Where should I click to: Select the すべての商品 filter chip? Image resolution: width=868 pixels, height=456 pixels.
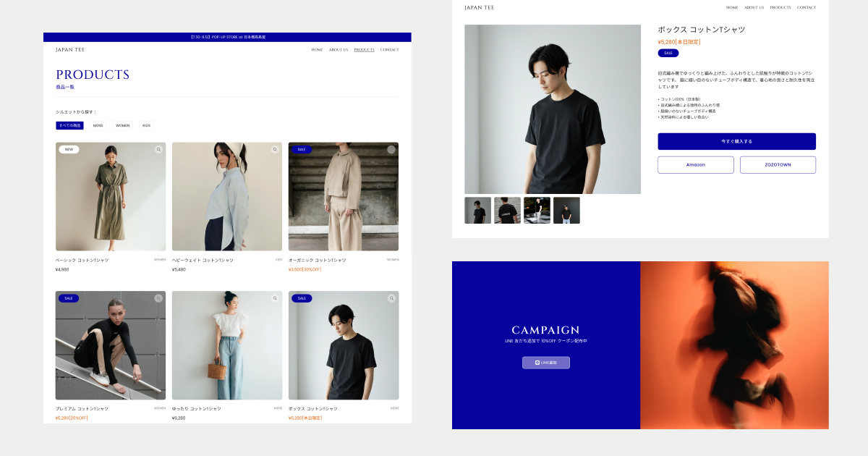point(69,125)
